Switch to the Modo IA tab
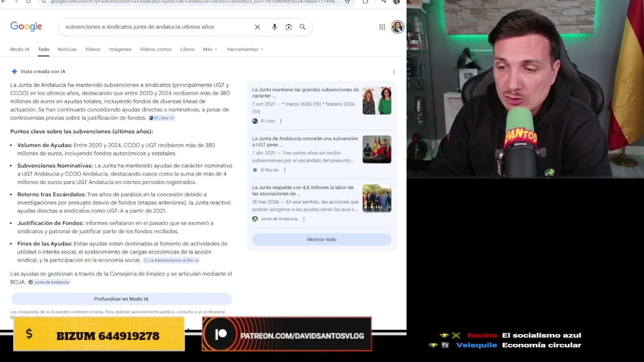The height and width of the screenshot is (362, 644). 20,49
